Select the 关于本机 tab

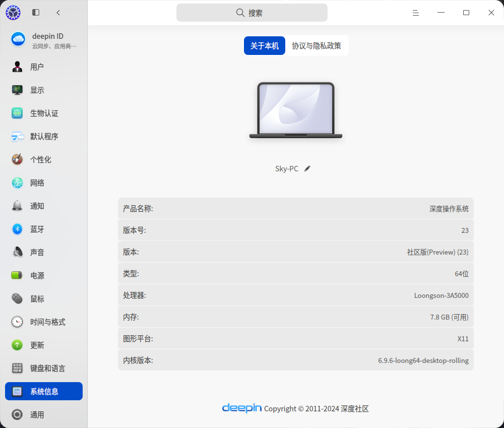coord(264,45)
